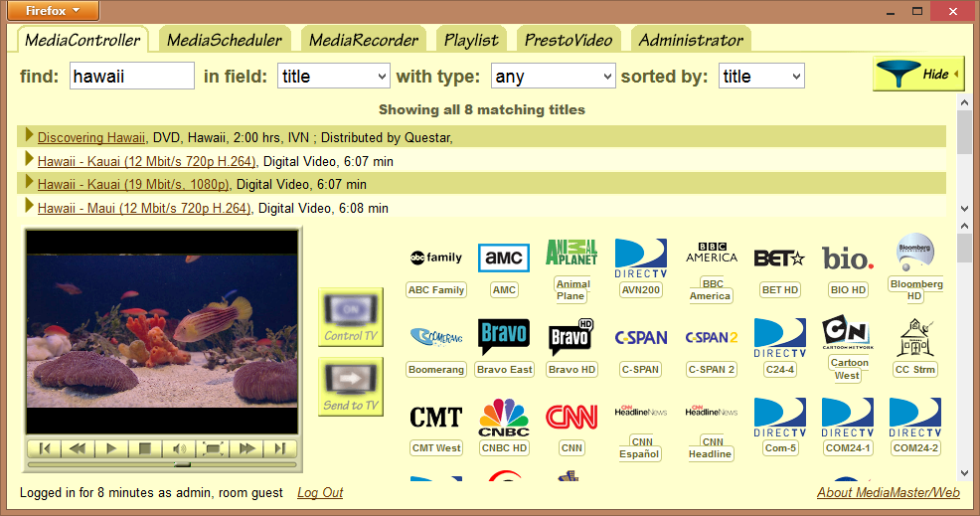Select the Bloomberg HD logo
This screenshot has width=980, height=516.
pos(915,253)
